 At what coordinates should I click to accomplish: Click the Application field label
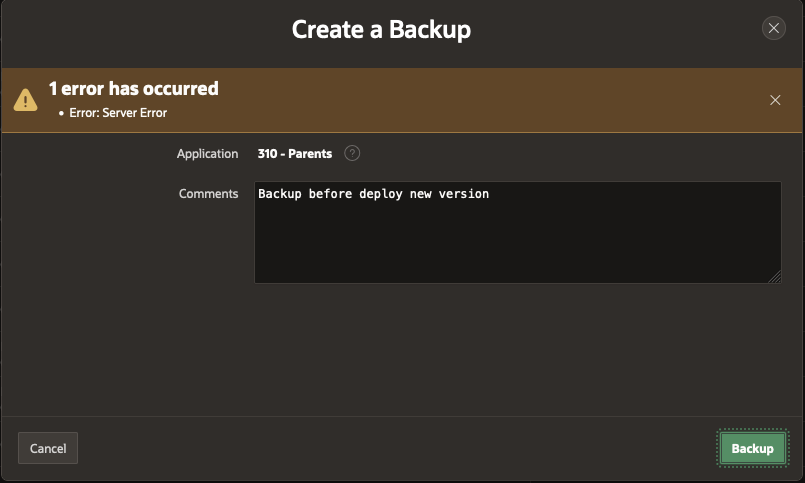tap(207, 154)
